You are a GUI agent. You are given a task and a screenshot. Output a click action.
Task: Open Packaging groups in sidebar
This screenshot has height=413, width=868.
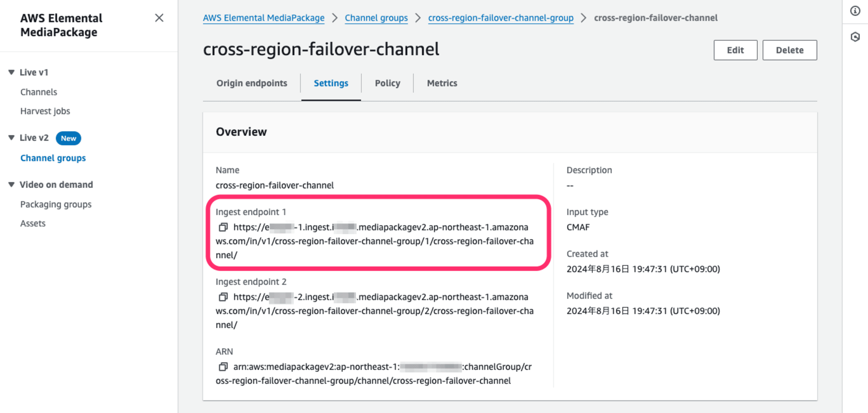coord(56,204)
